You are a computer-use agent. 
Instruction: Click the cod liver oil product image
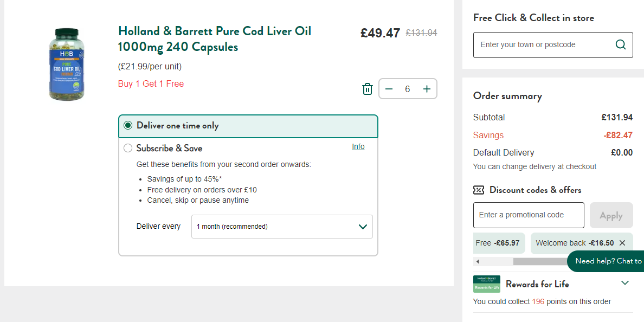(x=67, y=65)
